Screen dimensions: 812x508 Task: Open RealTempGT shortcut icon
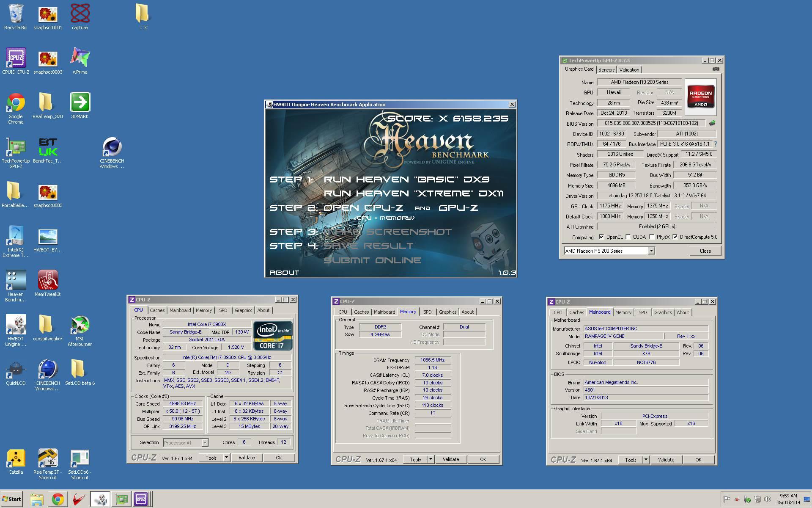[x=48, y=464]
